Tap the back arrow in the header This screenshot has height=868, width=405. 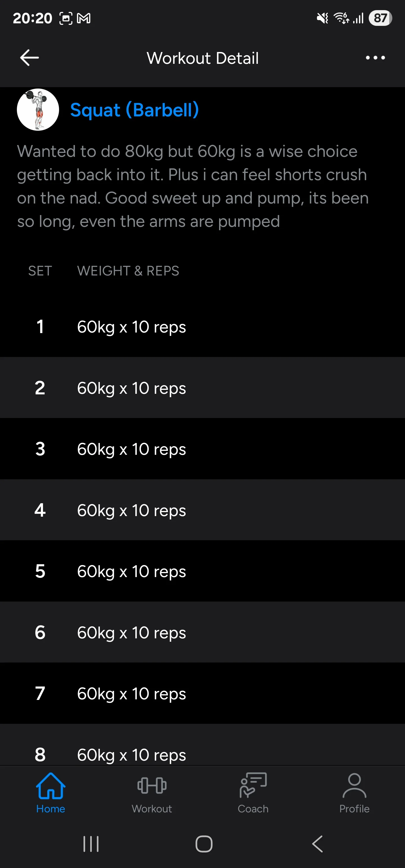coord(30,58)
